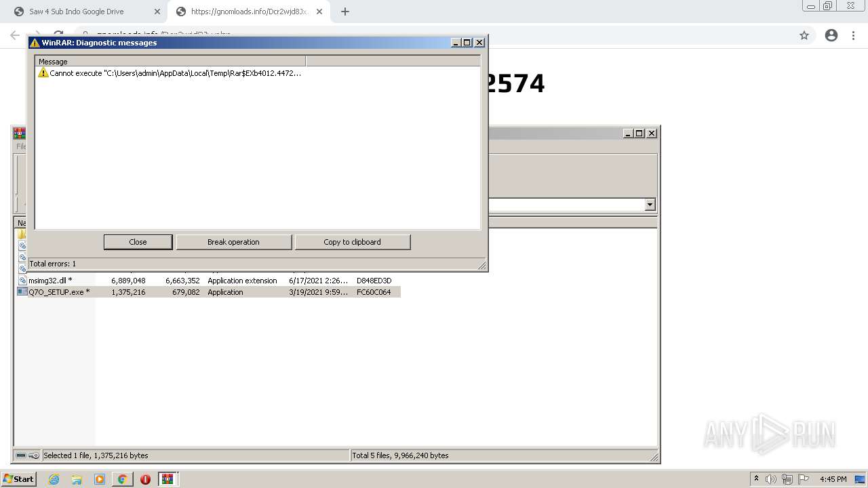Click the Q7O_SETUP.exe application icon

pos(22,292)
